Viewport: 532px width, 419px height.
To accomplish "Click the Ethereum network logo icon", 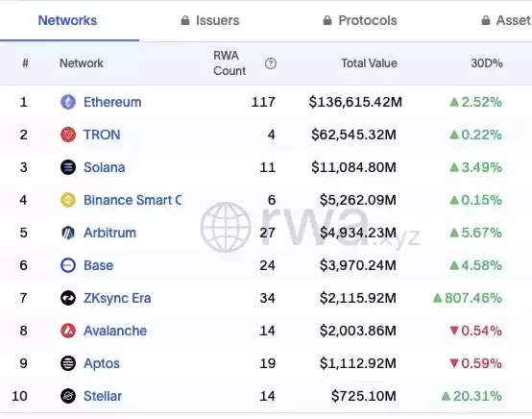I will (68, 102).
